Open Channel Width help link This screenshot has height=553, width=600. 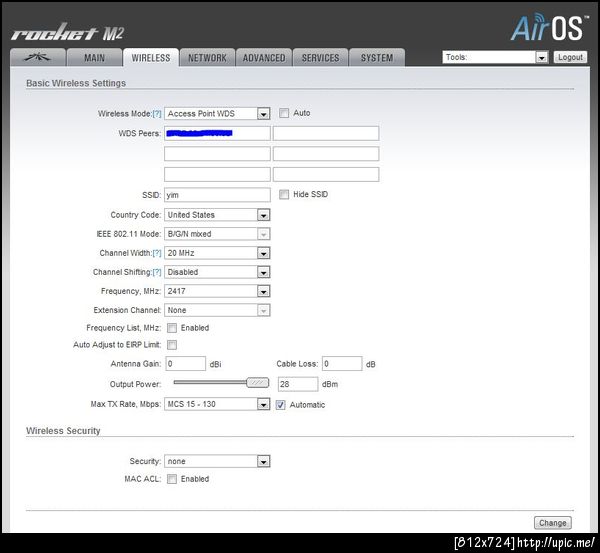[157, 253]
